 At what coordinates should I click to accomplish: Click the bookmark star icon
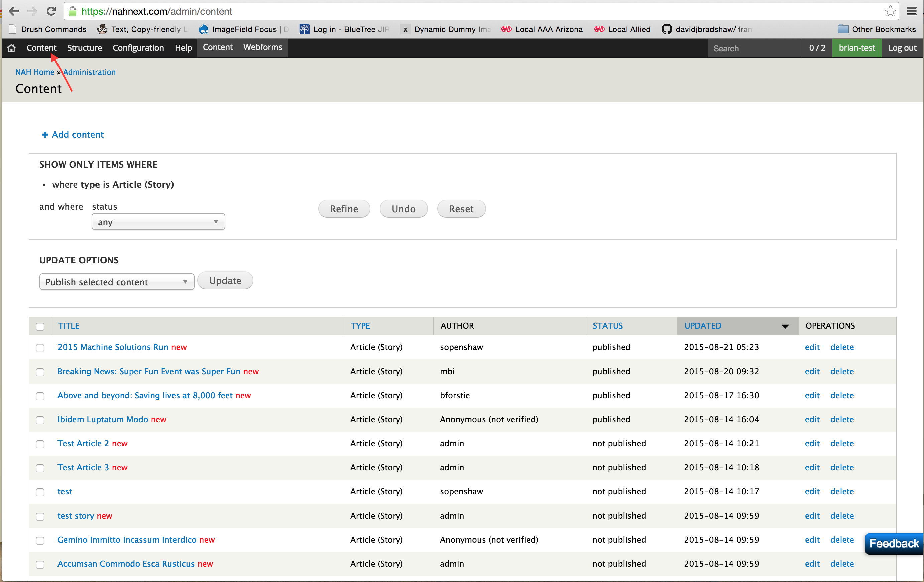point(890,11)
